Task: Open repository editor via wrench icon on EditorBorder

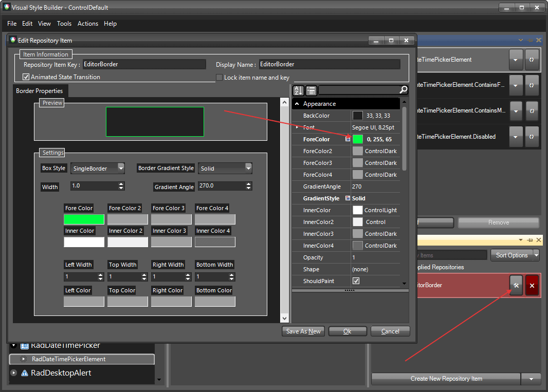Action: point(516,285)
